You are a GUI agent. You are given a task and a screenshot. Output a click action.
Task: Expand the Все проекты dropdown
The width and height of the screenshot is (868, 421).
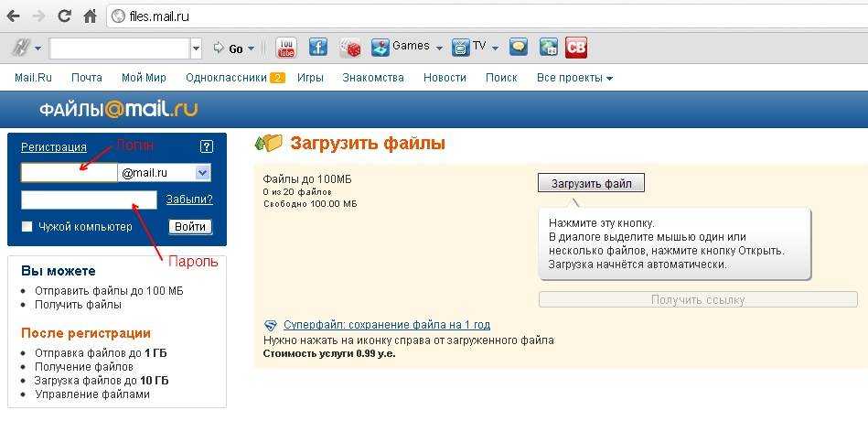coord(574,78)
